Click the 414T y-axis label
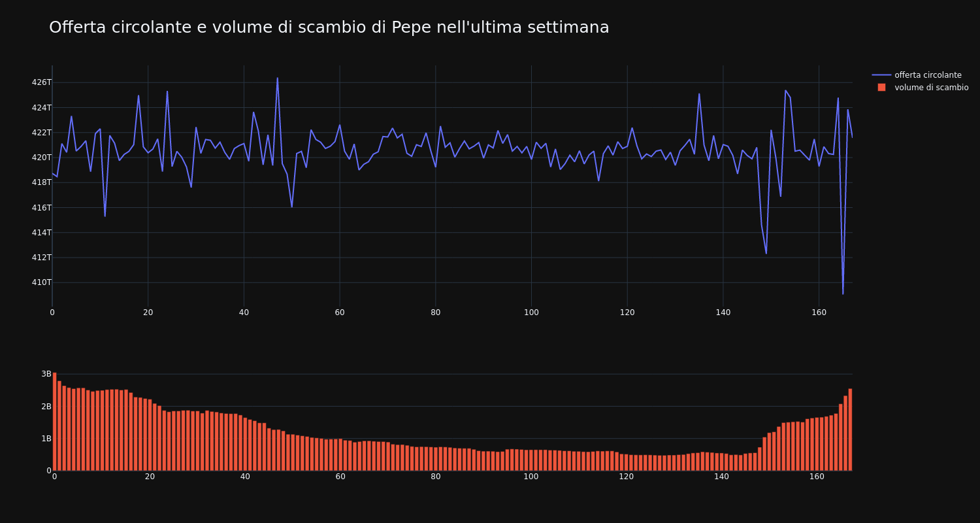The height and width of the screenshot is (523, 980). 41,232
